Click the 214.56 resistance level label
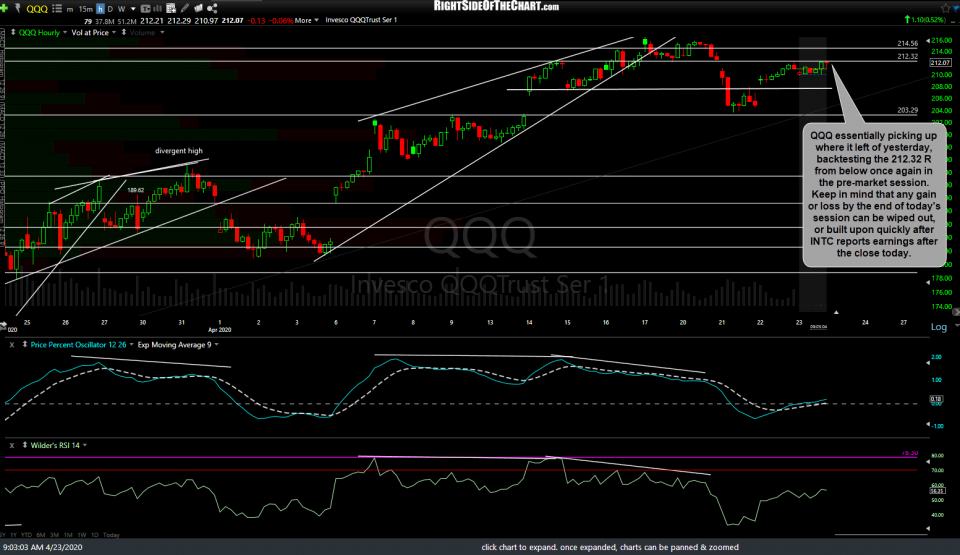This screenshot has width=960, height=555. [x=907, y=43]
